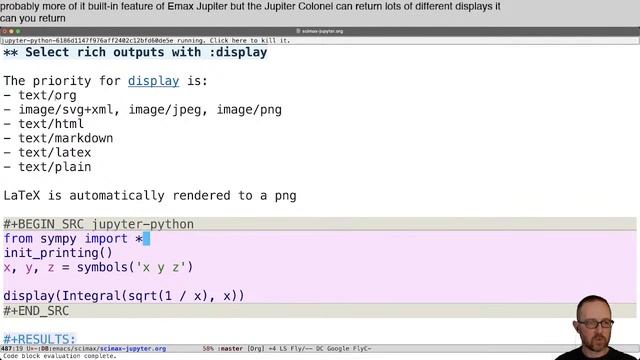The image size is (640, 360).
Task: Click the 'display' hyperlink in the priority line
Action: tap(153, 81)
